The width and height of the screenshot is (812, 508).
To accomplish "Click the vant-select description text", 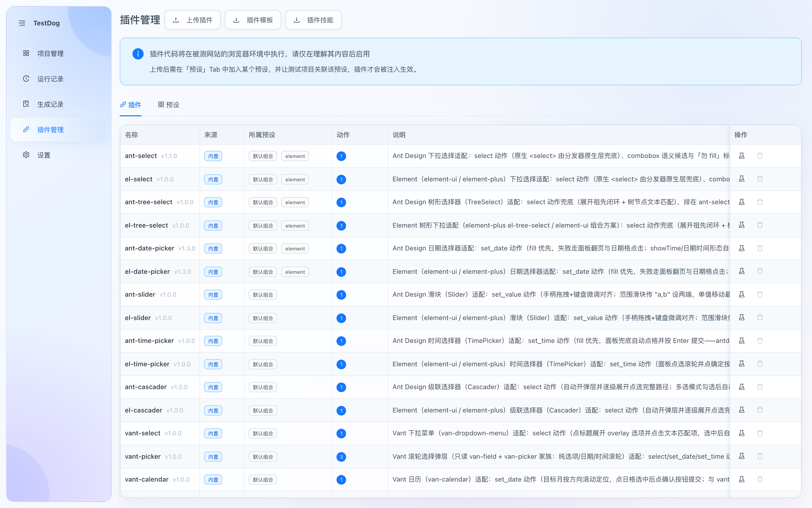I will click(561, 433).
